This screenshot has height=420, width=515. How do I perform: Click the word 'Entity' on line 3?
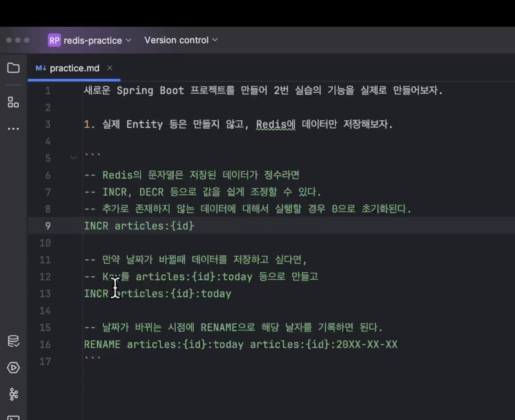(145, 124)
